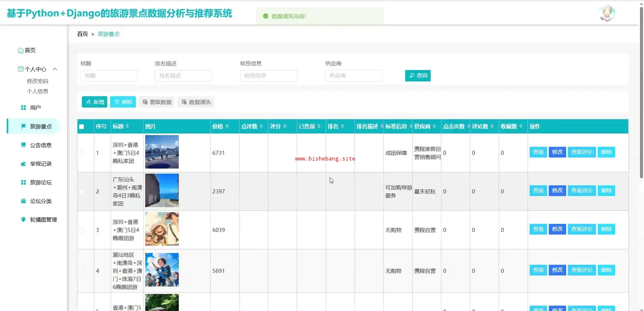
Task: Click the 公告信息 sidebar icon
Action: pos(23,145)
